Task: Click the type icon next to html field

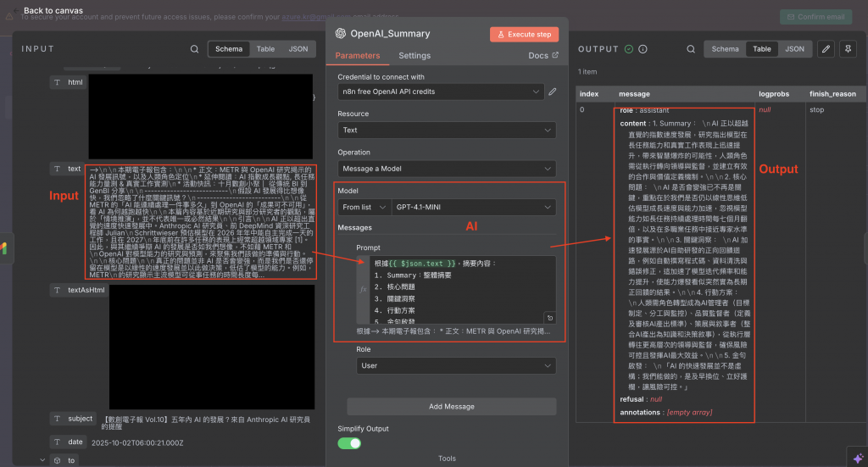Action: point(57,82)
